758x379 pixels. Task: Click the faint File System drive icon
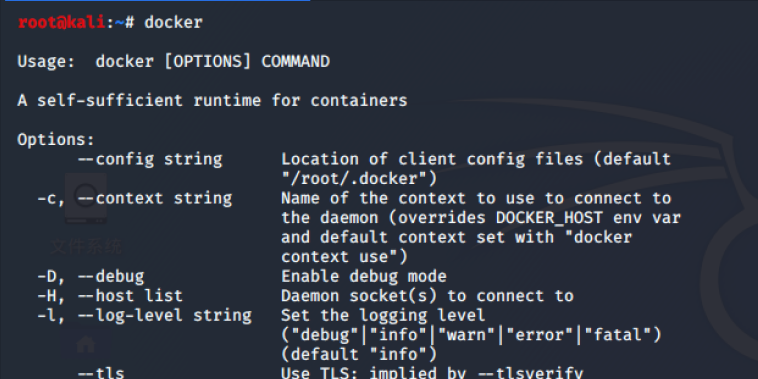pyautogui.click(x=86, y=199)
